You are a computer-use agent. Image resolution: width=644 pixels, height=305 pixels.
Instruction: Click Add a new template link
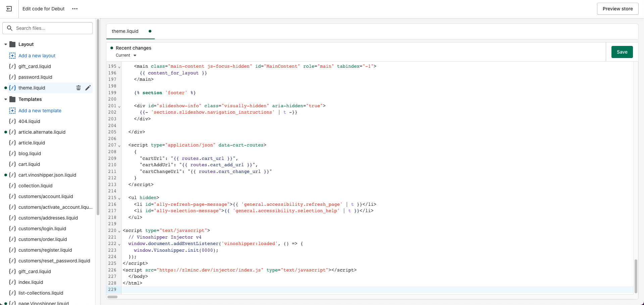(40, 111)
